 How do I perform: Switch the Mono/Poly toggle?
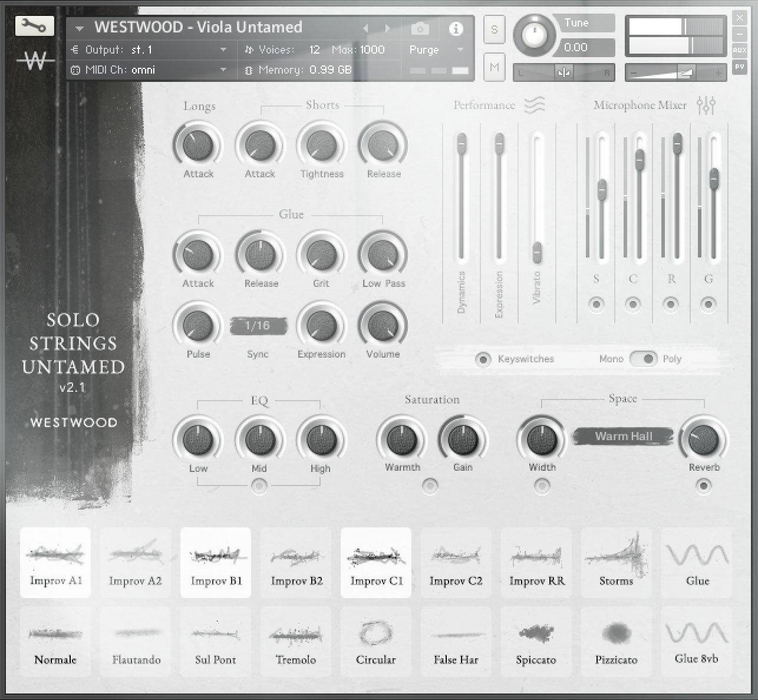[644, 359]
